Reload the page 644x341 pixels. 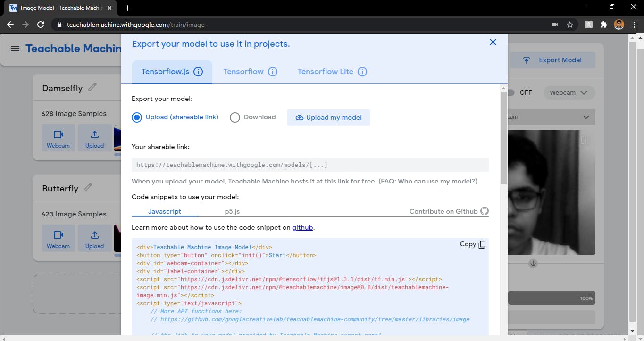point(41,25)
